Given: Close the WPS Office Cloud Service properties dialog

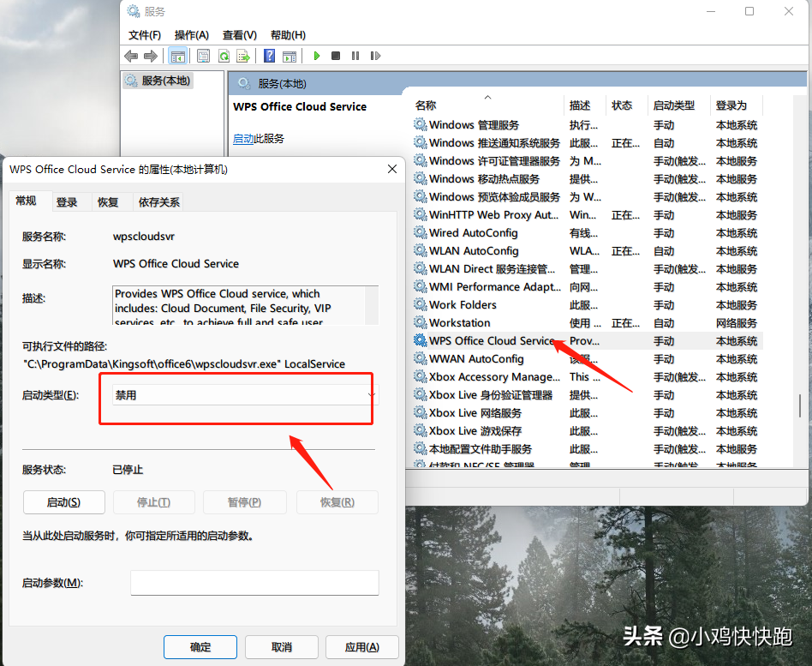Looking at the screenshot, I should point(392,169).
